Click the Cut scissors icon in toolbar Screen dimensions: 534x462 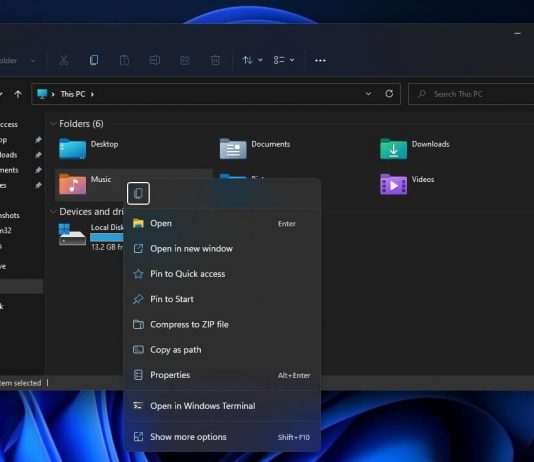tap(64, 60)
